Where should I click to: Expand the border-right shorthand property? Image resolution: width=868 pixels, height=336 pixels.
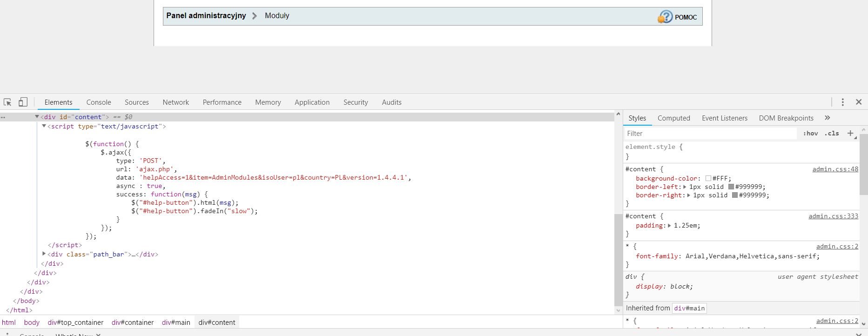point(688,195)
